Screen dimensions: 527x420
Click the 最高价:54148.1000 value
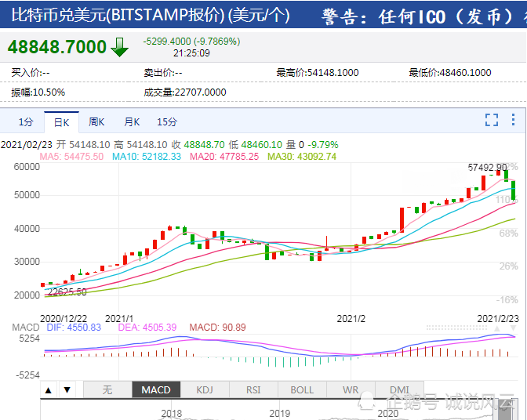tap(318, 73)
